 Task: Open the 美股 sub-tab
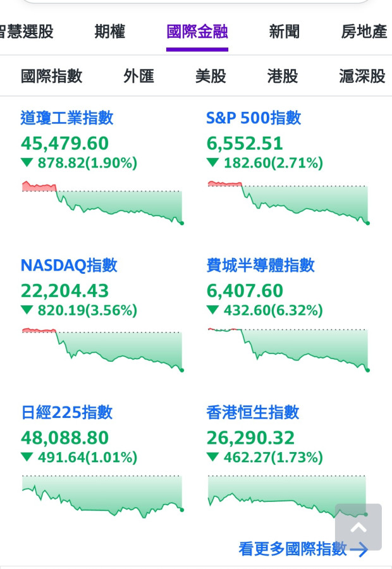tap(211, 76)
